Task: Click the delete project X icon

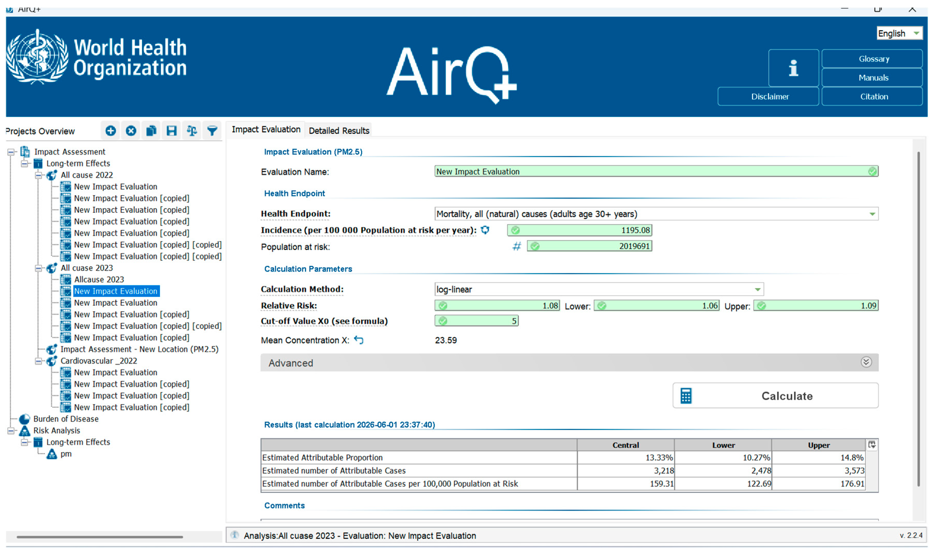Action: (x=131, y=131)
